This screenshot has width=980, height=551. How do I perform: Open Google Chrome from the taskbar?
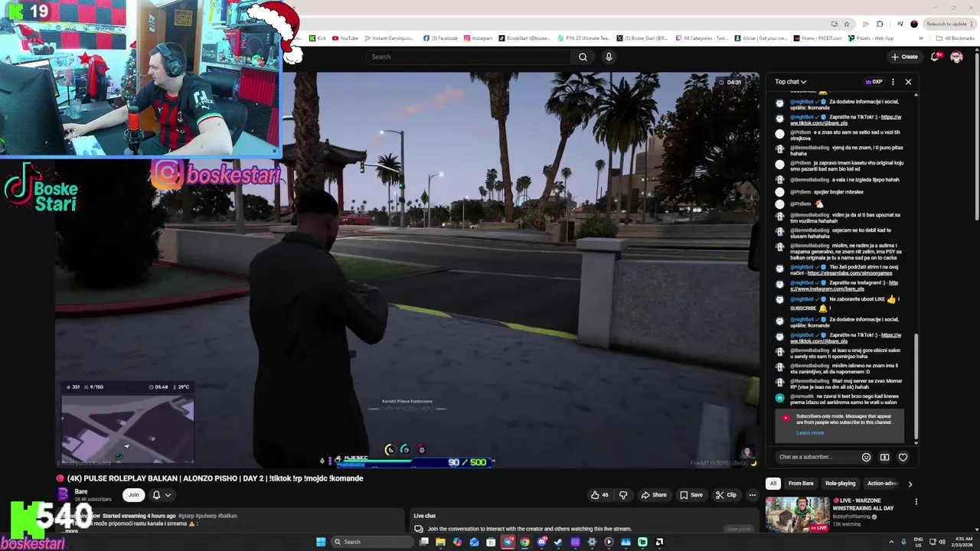click(524, 542)
